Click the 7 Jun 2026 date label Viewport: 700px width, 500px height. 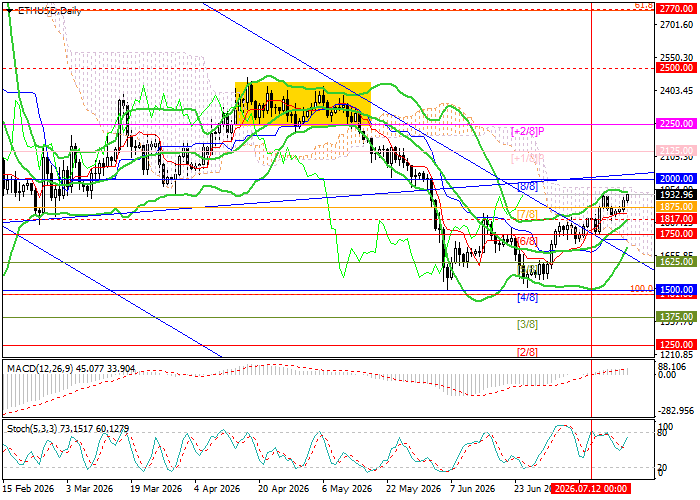[x=475, y=488]
